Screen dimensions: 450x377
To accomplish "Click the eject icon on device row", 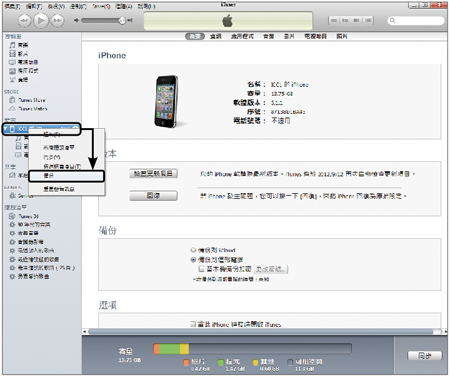I will coord(75,129).
